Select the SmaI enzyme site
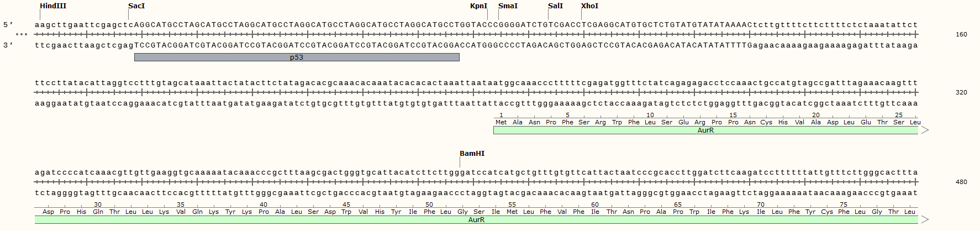Screen dimensions: 980x231 click(x=508, y=6)
